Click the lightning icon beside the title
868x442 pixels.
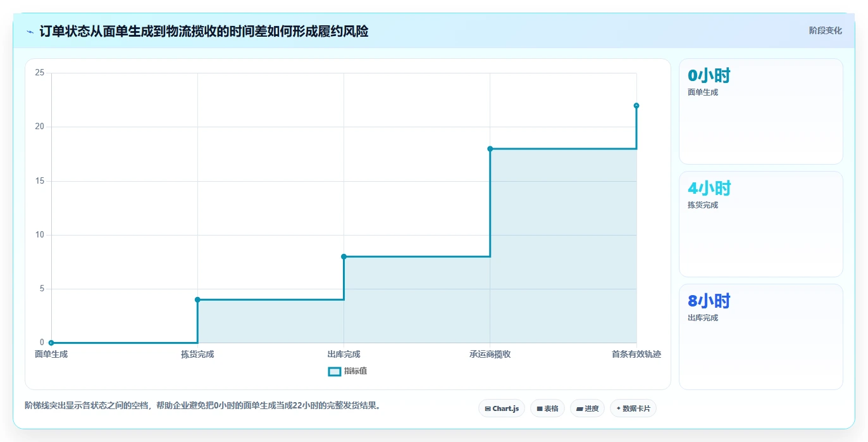(30, 31)
